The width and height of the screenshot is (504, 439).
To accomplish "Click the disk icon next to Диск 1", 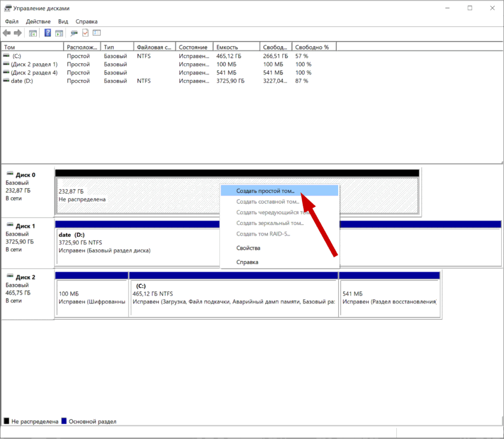I will point(10,225).
